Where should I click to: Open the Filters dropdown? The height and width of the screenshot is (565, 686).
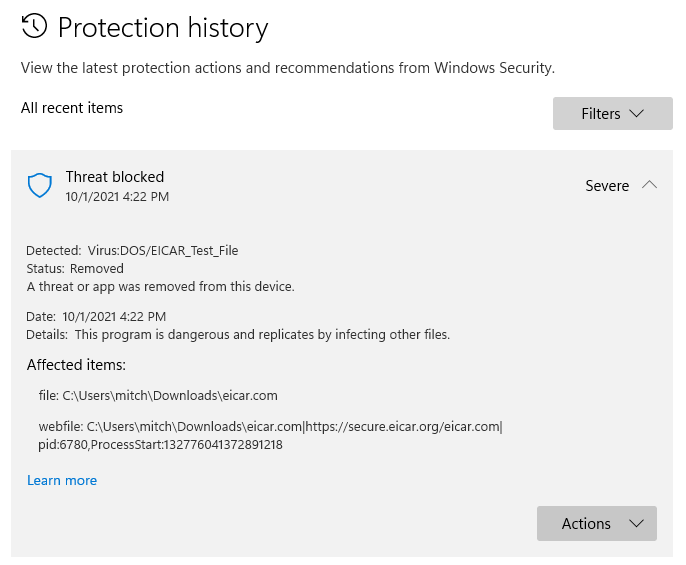(612, 114)
